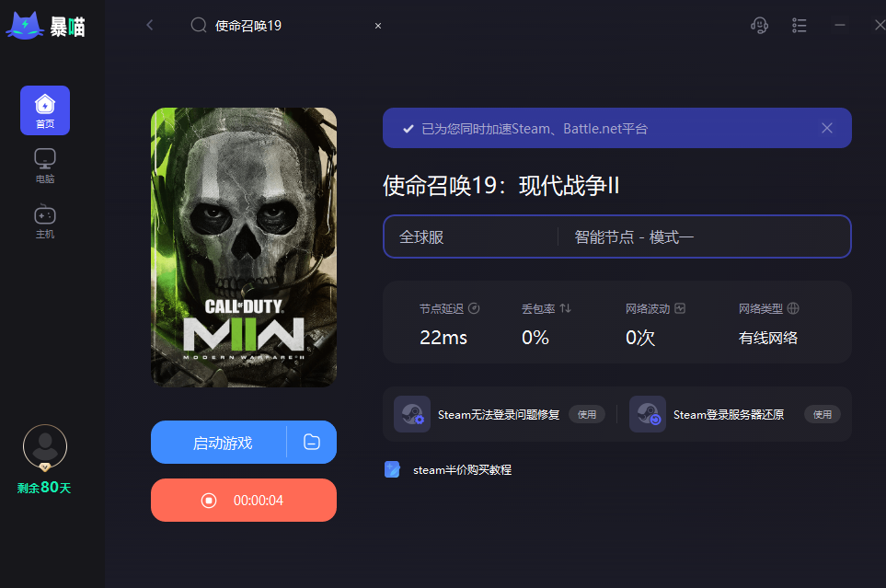Screen dimensions: 886x588
Task: Switch to the 主机 sidebar tab
Action: click(45, 221)
